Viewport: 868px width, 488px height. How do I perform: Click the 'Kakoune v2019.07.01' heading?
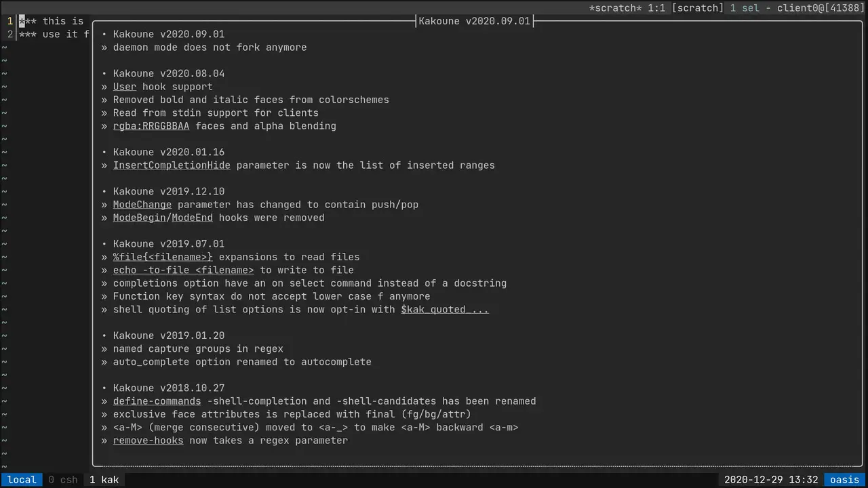pos(169,244)
